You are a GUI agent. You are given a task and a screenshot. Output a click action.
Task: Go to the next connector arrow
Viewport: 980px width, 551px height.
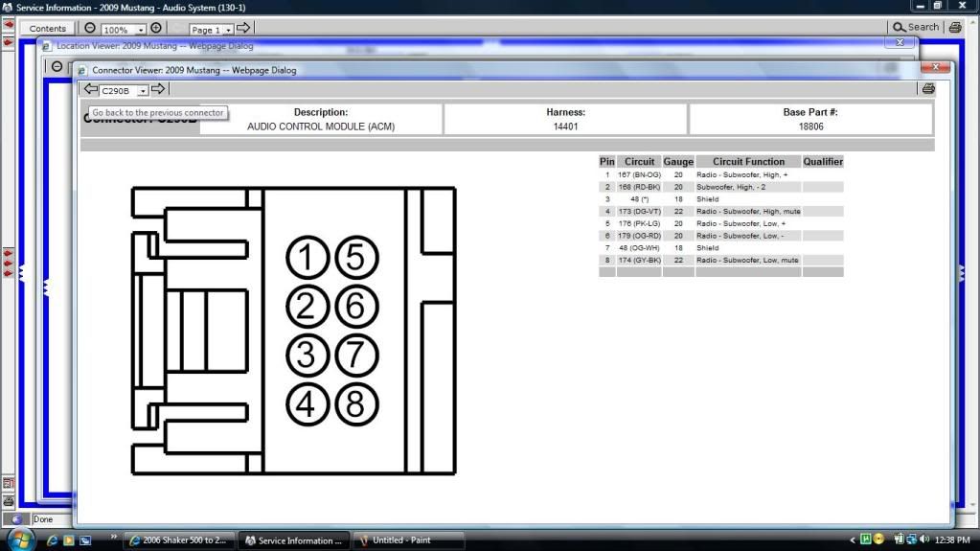(158, 89)
